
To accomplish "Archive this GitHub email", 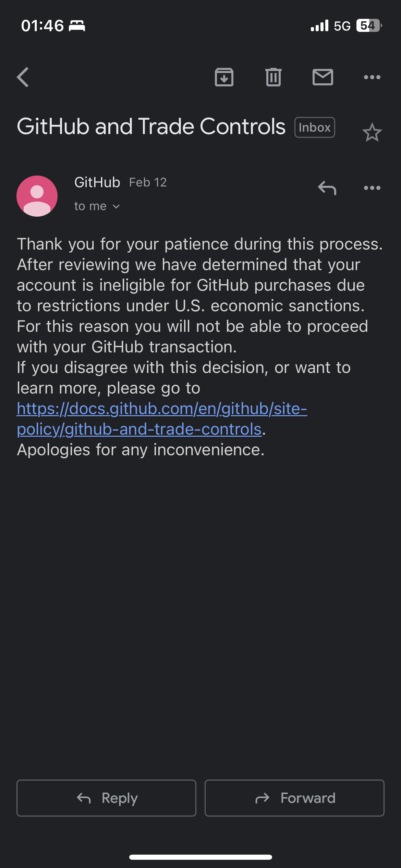I will coord(224,77).
